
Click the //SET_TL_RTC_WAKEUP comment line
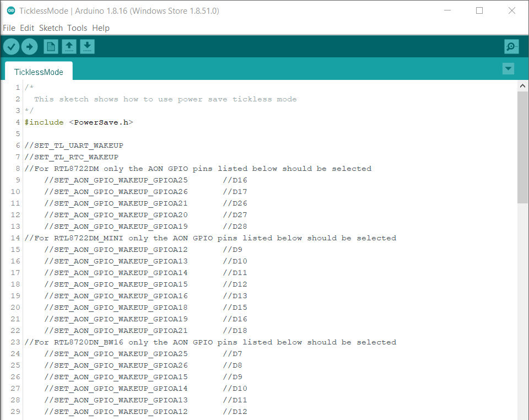tap(72, 157)
